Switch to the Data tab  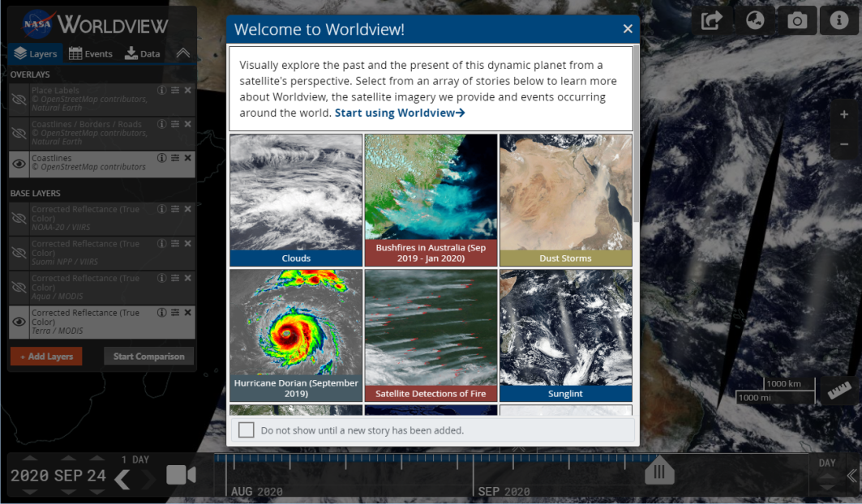(143, 53)
